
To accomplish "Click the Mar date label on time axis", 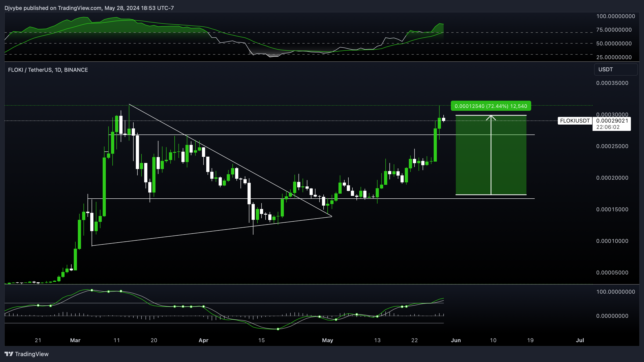I will (75, 340).
